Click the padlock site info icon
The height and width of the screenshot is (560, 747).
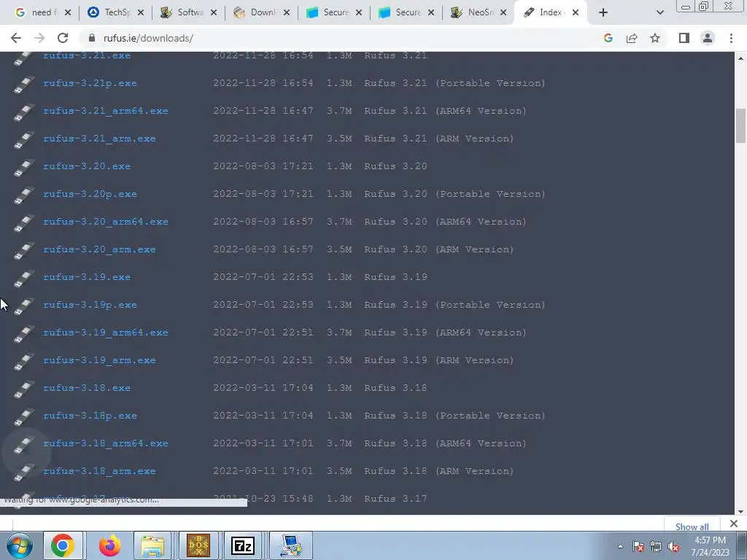(x=92, y=38)
